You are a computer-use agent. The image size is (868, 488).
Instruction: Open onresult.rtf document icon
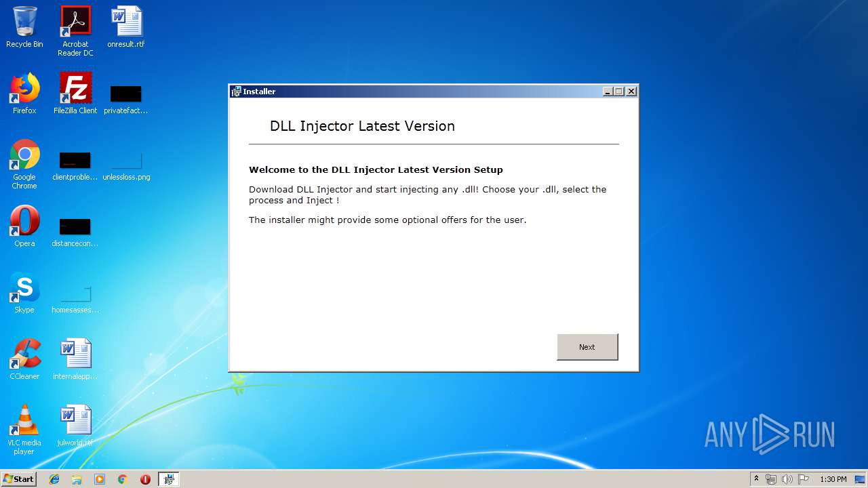[126, 27]
